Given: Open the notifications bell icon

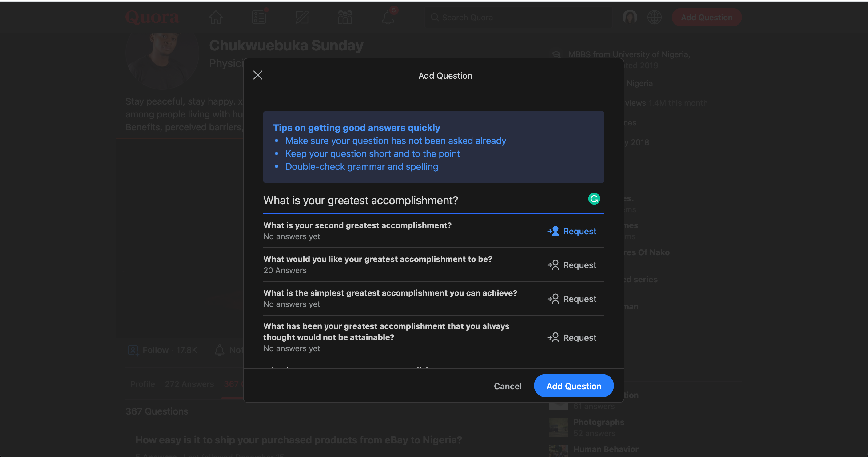Looking at the screenshot, I should 388,17.
